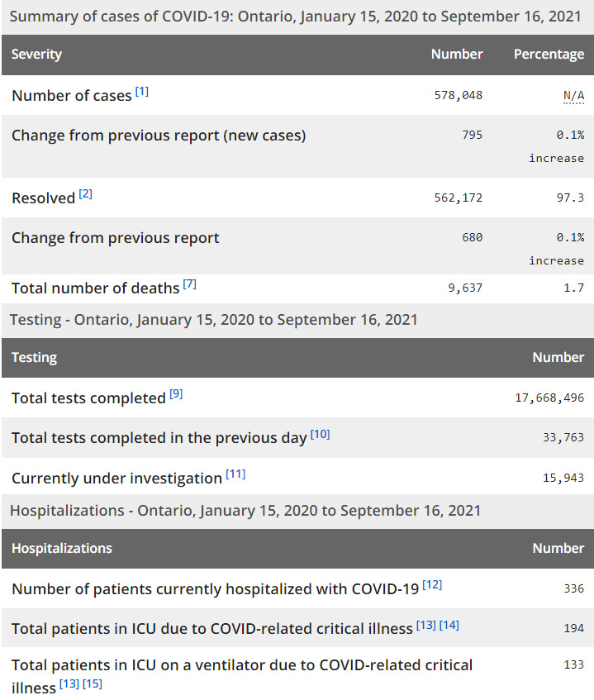Viewport: 594px width, 700px height.
Task: Click the 336 hospitalized patients value
Action: click(573, 589)
